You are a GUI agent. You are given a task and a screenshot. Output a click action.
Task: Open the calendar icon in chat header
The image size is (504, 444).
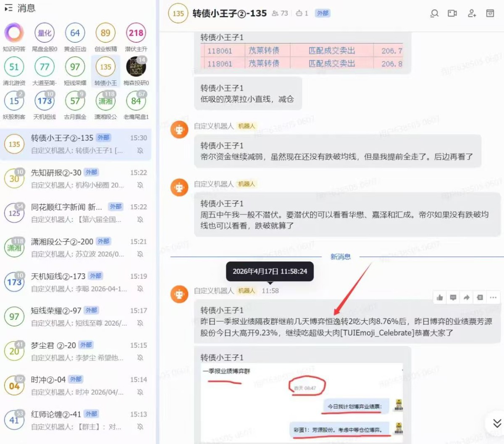click(490, 13)
